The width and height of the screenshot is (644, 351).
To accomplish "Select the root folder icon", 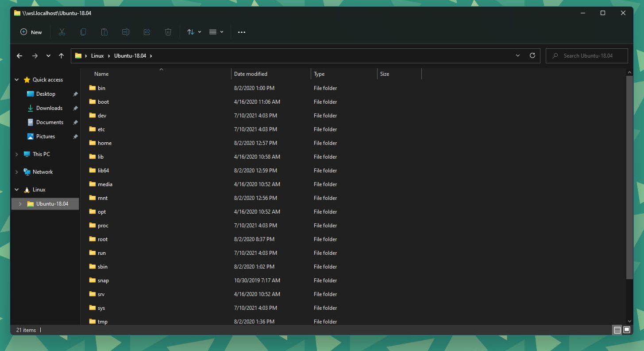I will tap(92, 239).
